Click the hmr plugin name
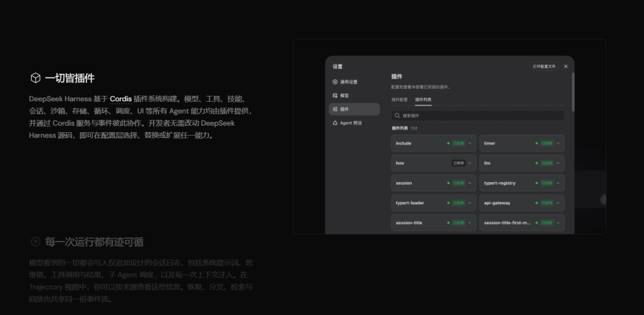Viewport: 644px width, 315px height. [x=400, y=163]
